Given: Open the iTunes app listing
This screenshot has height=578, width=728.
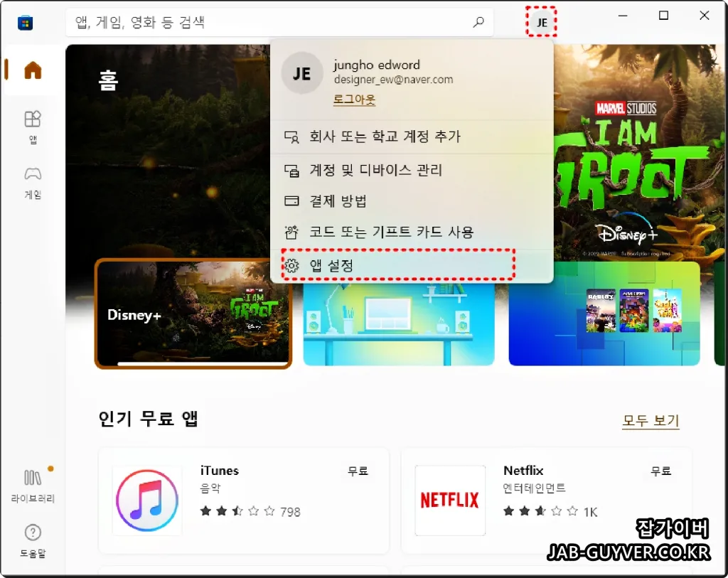Looking at the screenshot, I should coord(245,498).
